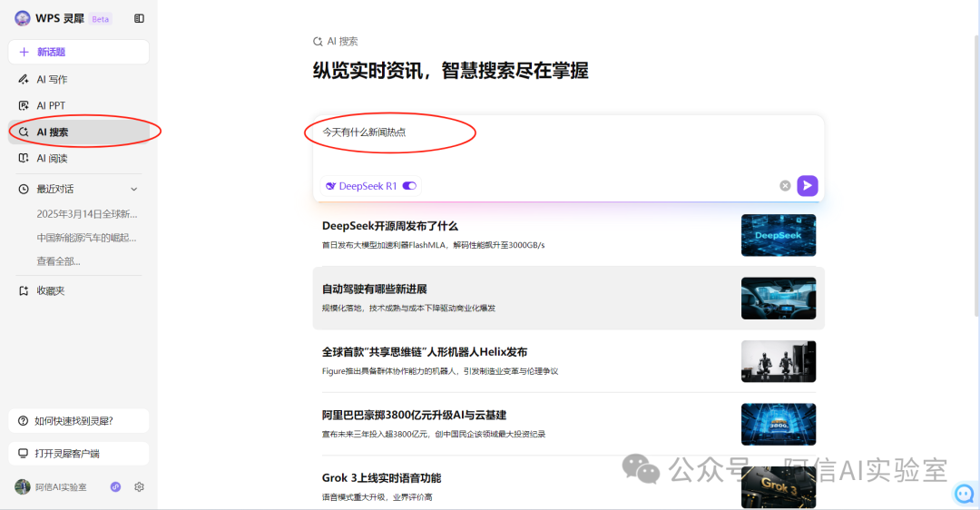Viewport: 980px width, 510px height.
Task: Open topic 全球首款共享思维链人形机器人Helix发布
Action: click(425, 352)
